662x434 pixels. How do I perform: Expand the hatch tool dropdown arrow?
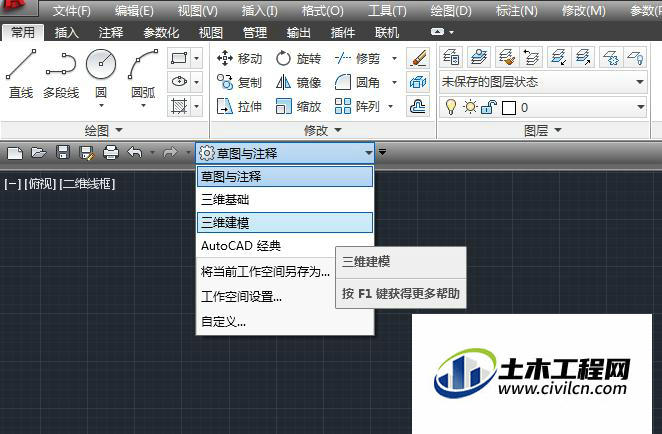tap(196, 106)
